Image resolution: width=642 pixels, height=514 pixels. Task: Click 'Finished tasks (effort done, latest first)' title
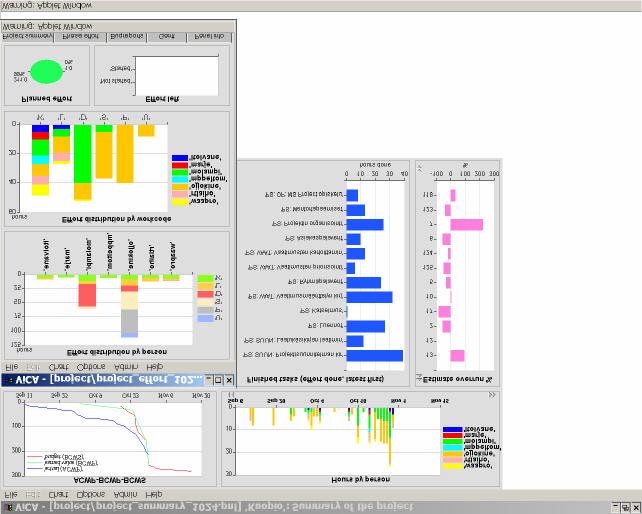point(315,379)
